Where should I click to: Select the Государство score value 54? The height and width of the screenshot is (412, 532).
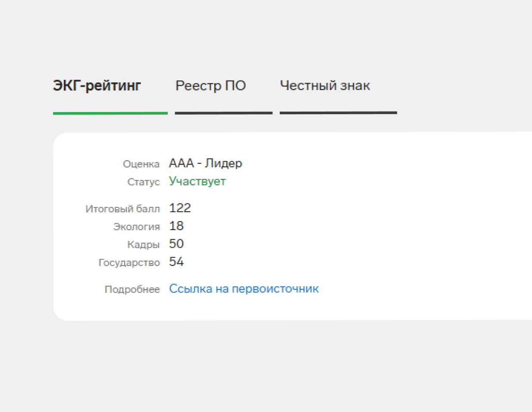point(176,262)
